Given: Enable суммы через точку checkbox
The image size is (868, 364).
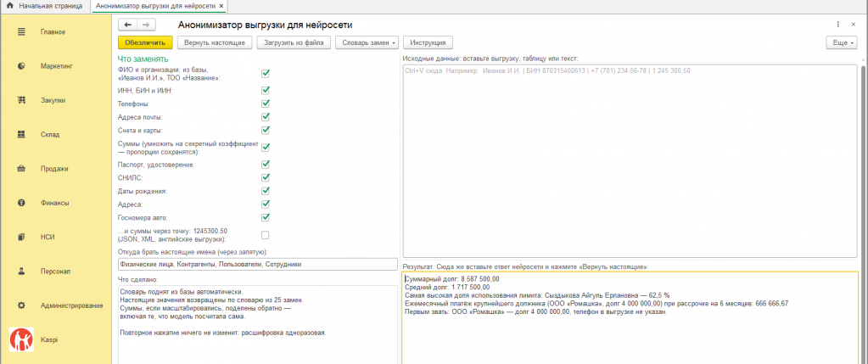Looking at the screenshot, I should 266,235.
